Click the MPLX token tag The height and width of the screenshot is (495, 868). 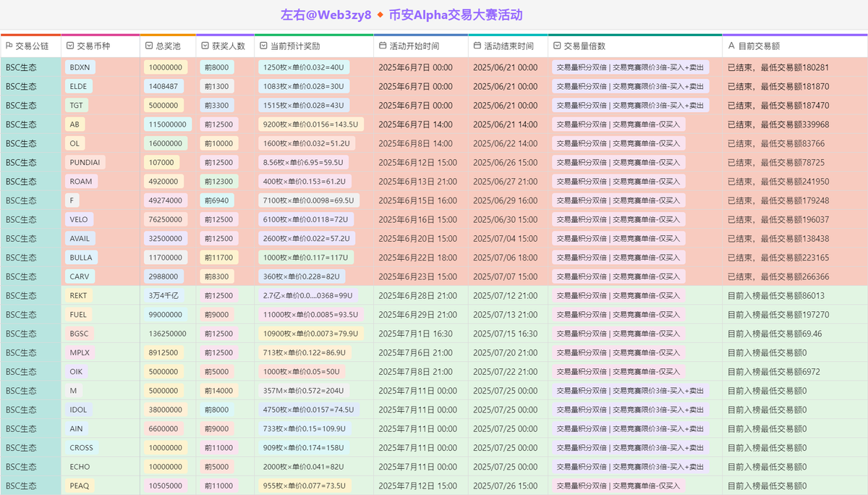point(80,352)
